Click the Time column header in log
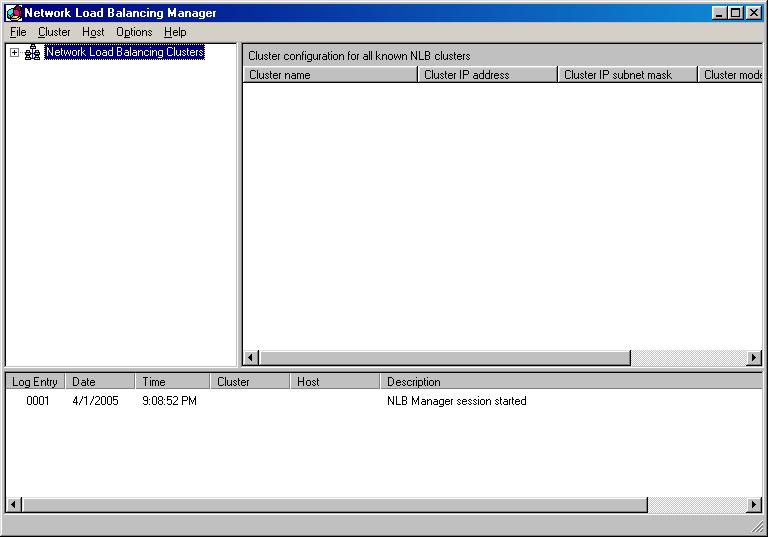This screenshot has height=537, width=768. point(173,382)
